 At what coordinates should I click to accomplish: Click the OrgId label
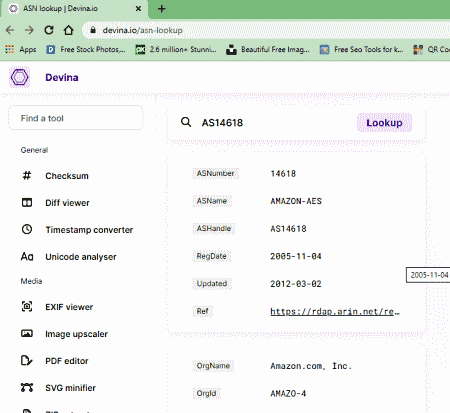click(206, 393)
